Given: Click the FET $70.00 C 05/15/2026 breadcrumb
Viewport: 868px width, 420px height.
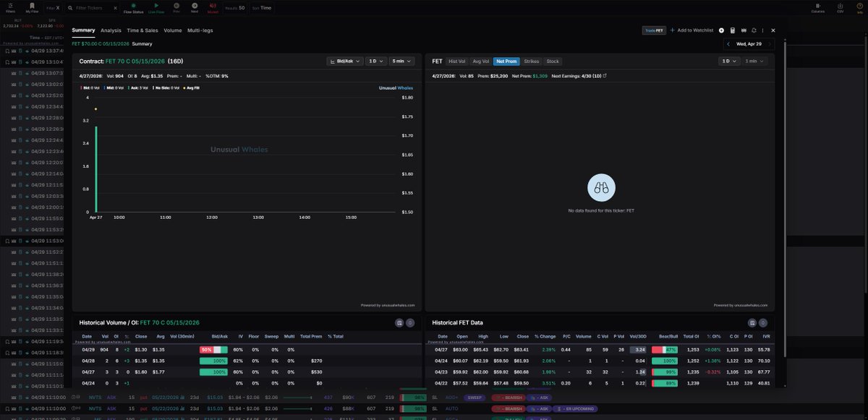Looking at the screenshot, I should pyautogui.click(x=101, y=44).
